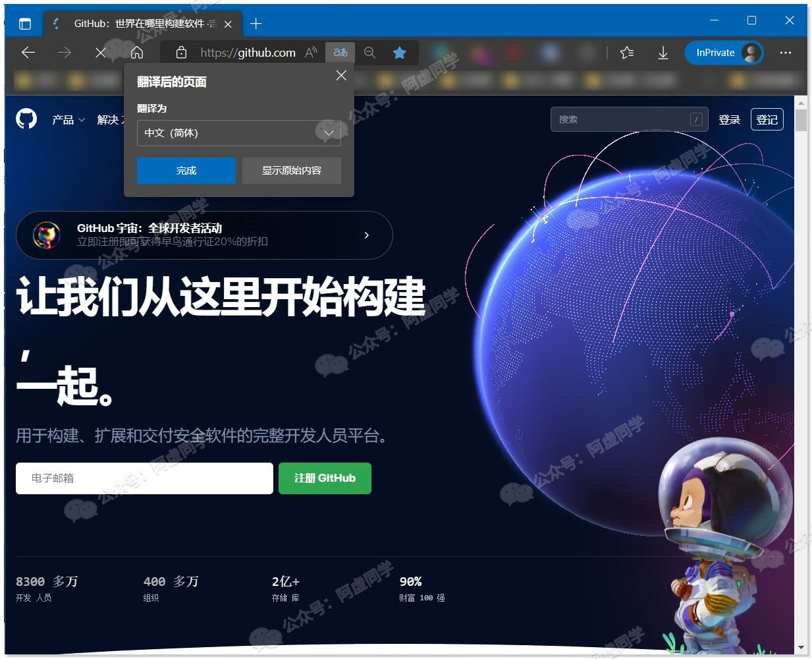Click the InPrivate profile button
This screenshot has height=659, width=812.
coord(724,53)
